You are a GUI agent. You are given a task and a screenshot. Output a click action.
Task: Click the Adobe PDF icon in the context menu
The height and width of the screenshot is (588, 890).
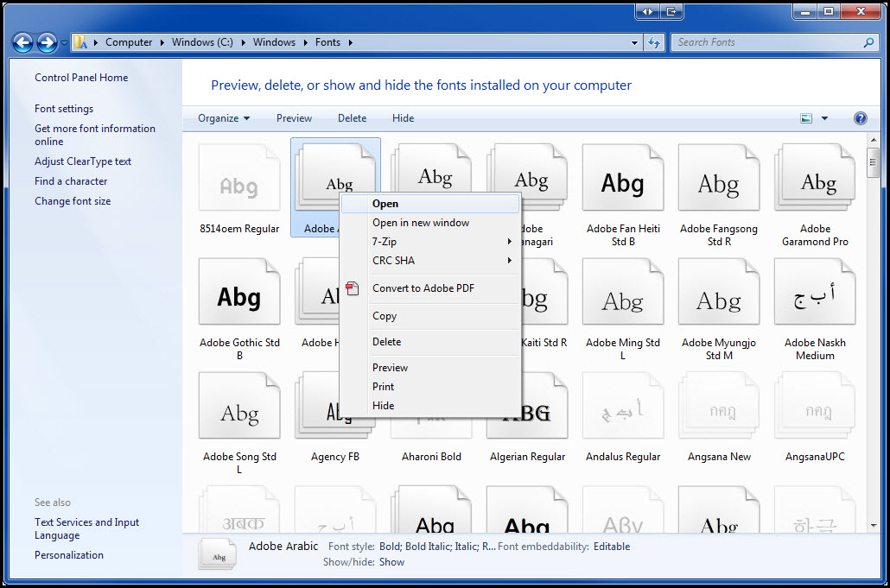[x=353, y=289]
